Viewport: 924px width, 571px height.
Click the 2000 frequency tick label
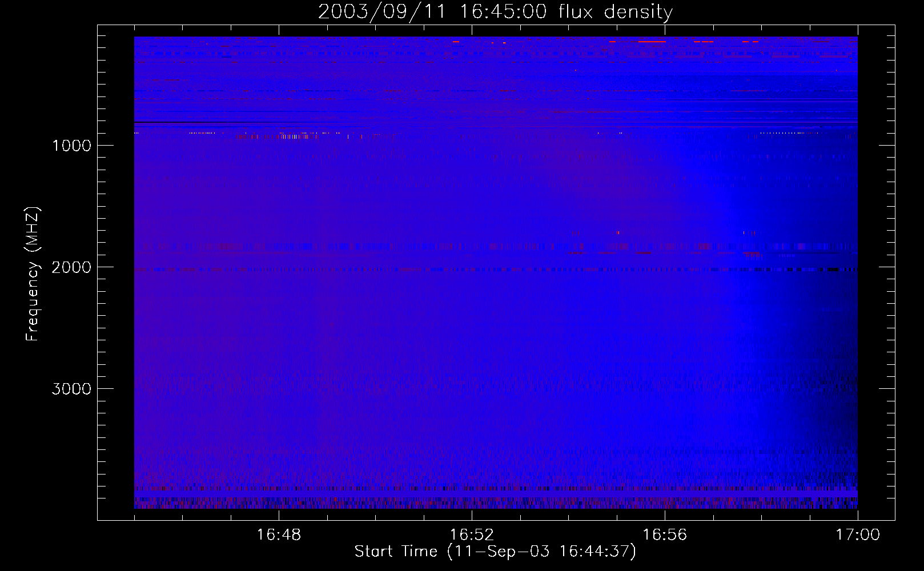click(71, 267)
